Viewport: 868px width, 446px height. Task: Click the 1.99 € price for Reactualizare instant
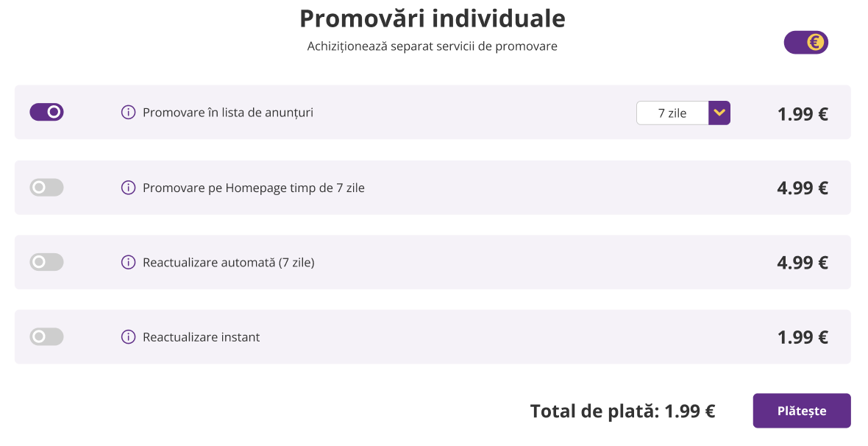click(x=803, y=337)
